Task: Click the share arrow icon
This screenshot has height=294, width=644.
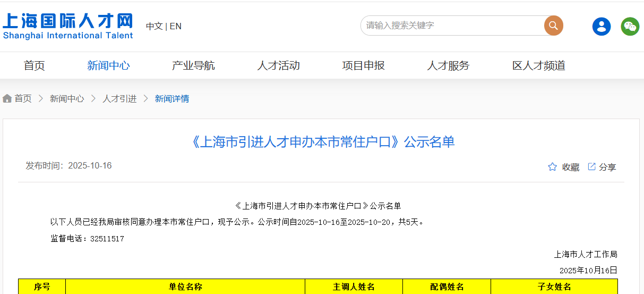Action: 591,167
